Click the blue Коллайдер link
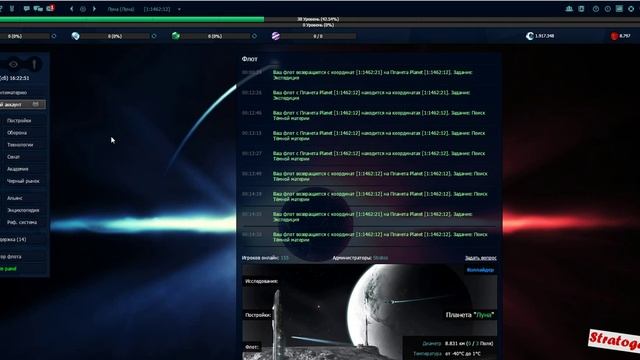 click(x=480, y=270)
